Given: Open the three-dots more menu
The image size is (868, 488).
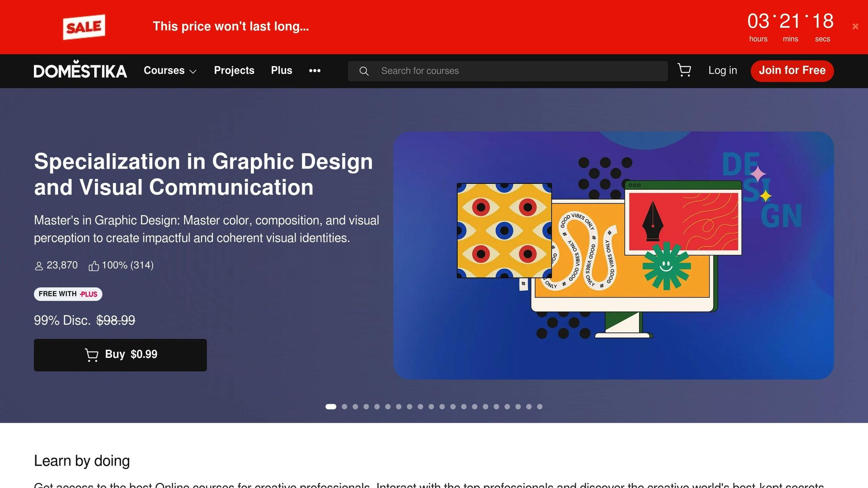Looking at the screenshot, I should pos(314,71).
